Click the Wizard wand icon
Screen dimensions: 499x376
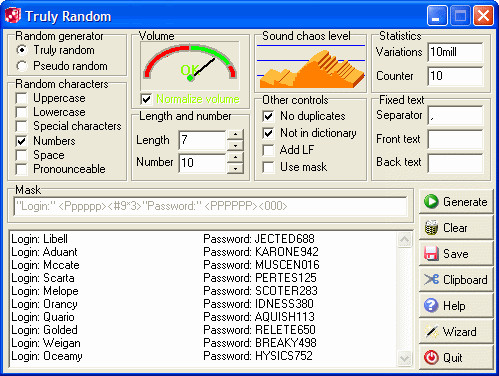tap(431, 331)
